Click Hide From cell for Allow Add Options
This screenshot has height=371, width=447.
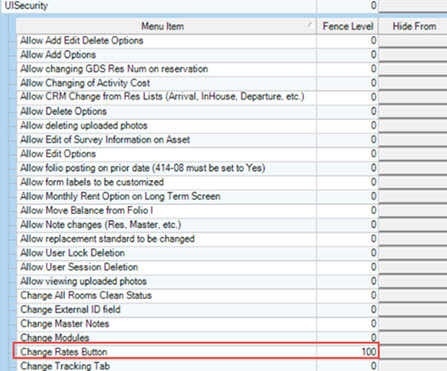(x=413, y=55)
